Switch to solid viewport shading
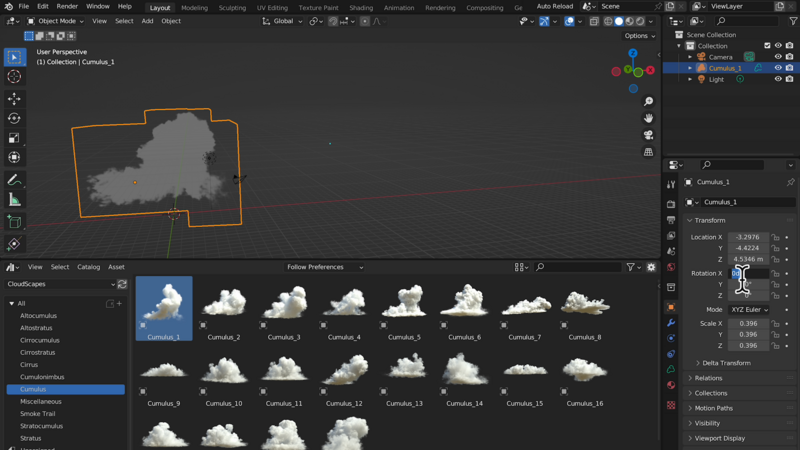Screen dimensions: 800x450 619,21
